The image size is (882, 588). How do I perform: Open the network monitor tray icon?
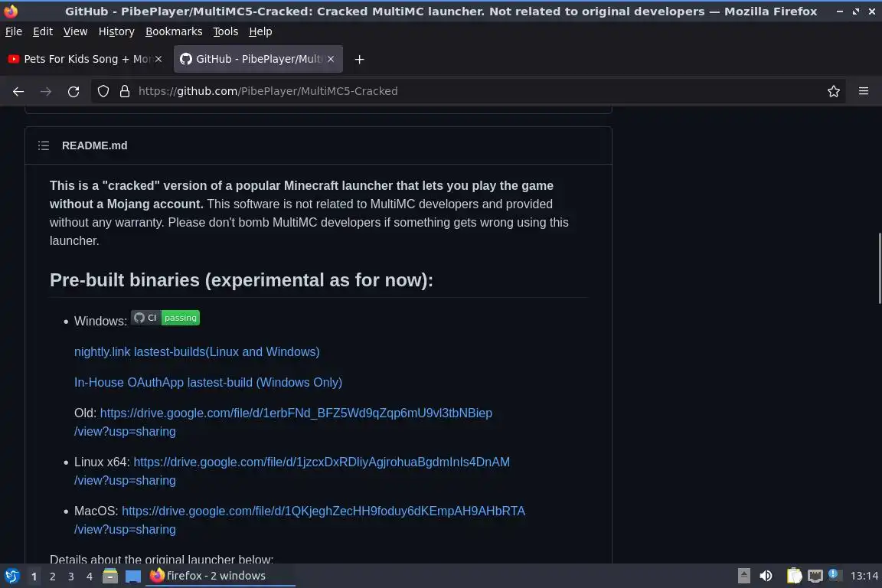click(x=815, y=577)
